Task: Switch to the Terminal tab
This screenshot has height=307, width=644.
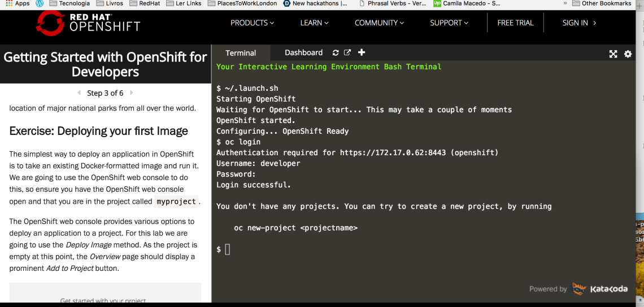Action: [241, 53]
